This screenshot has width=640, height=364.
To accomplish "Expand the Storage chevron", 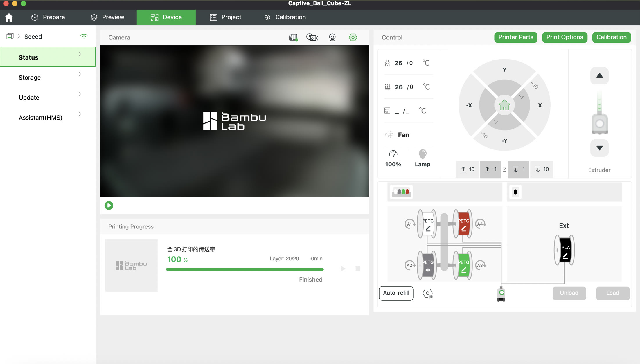I will click(x=80, y=74).
